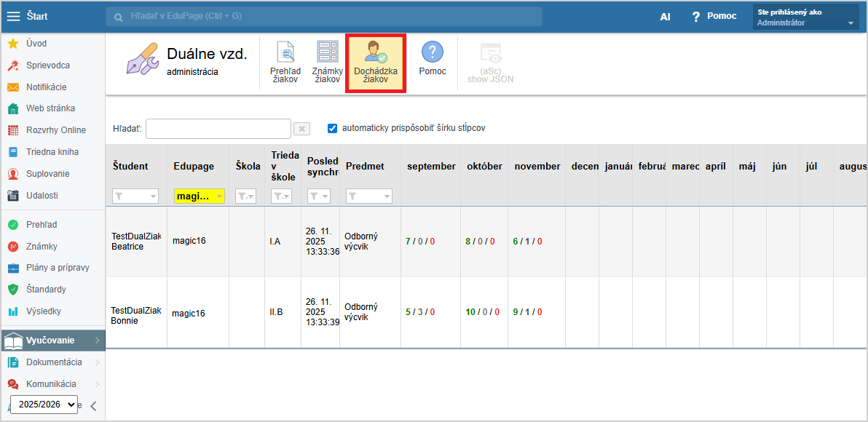Open the yellow Edupage filter dropdown
The height and width of the screenshot is (422, 868).
[x=199, y=196]
